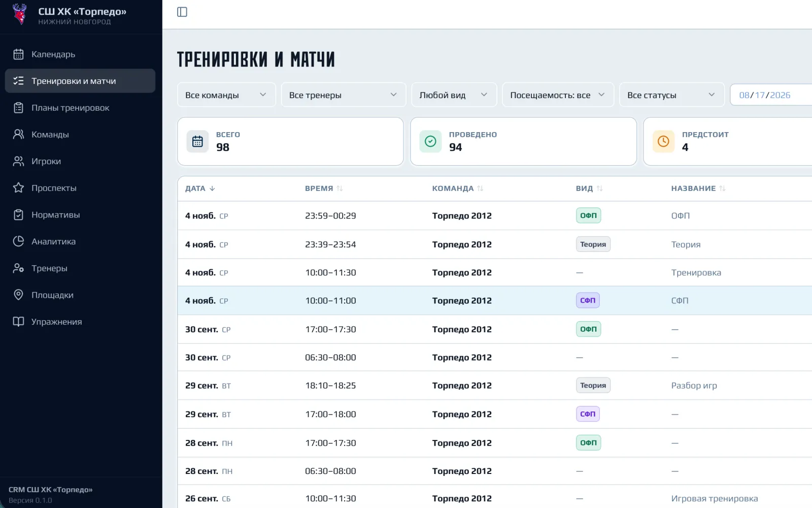Screen dimensions: 812x508
Task: Expand the Все команды dropdown
Action: coord(226,95)
